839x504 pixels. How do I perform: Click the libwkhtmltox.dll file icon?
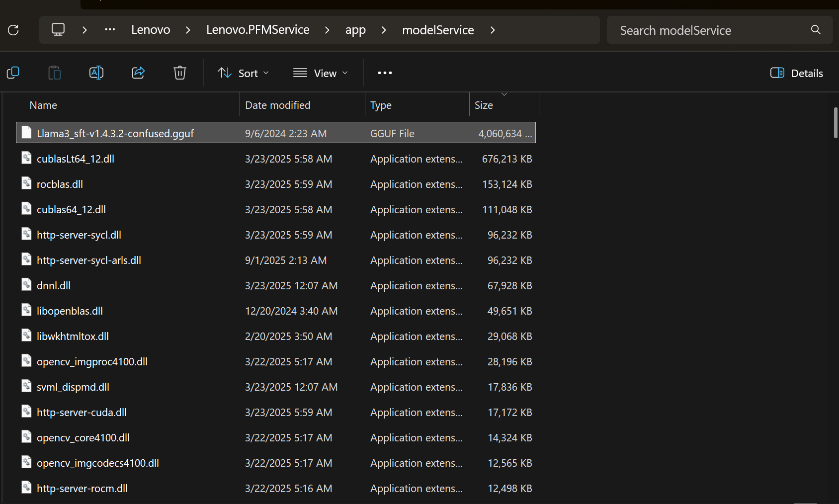[26, 336]
